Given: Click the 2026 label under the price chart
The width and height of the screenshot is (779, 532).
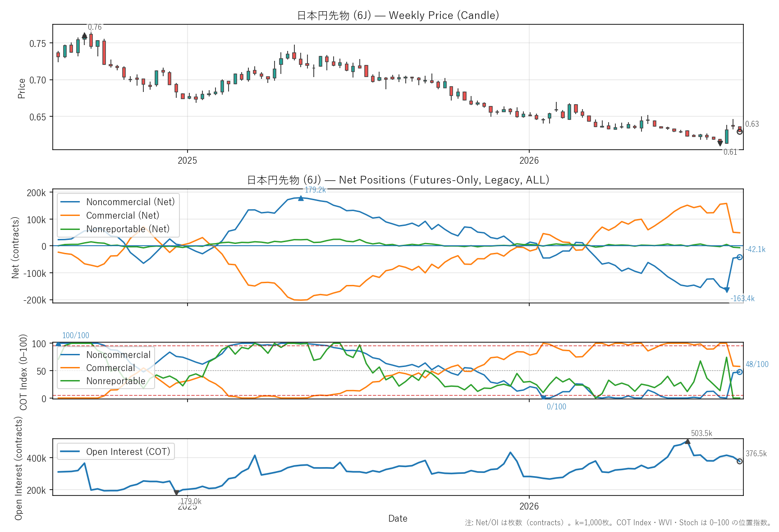Looking at the screenshot, I should coord(529,161).
